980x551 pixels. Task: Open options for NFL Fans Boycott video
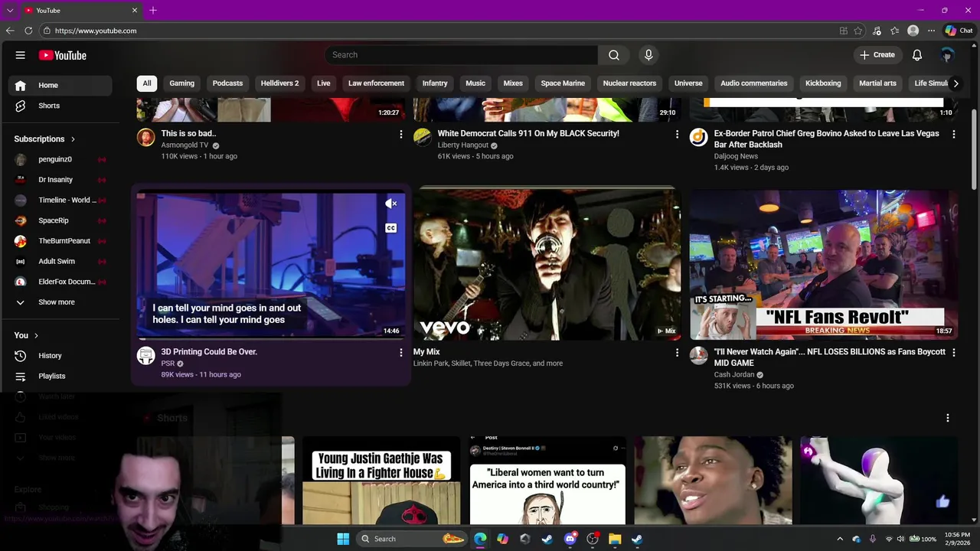tap(953, 353)
